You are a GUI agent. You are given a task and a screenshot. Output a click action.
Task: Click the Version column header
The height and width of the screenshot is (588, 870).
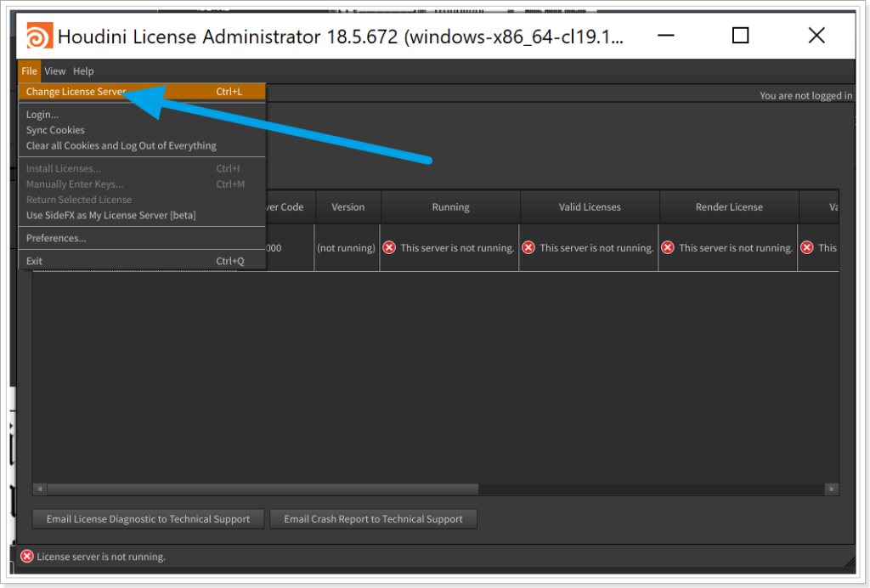click(x=347, y=206)
